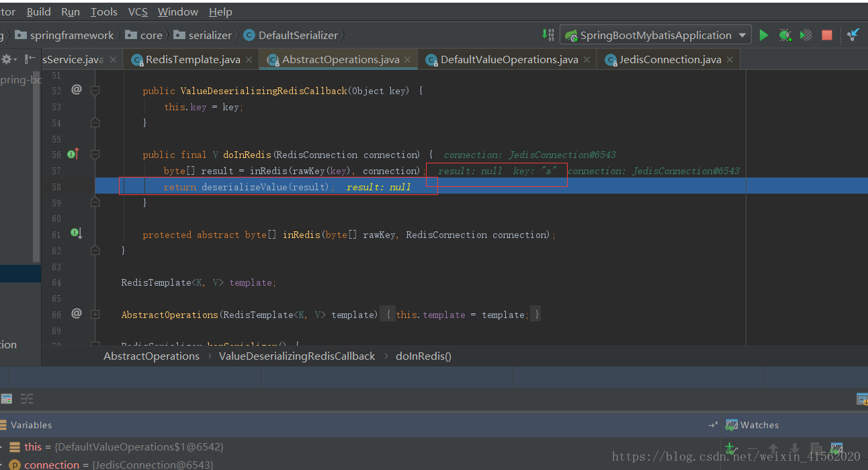The width and height of the screenshot is (868, 470).
Task: Click the Show watches in Variables icon
Action: [x=836, y=448]
